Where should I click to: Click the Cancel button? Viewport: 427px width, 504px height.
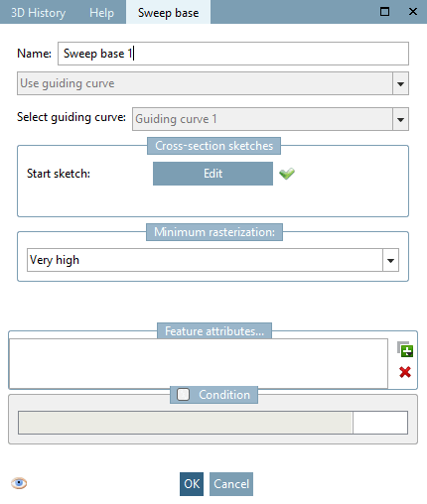tap(231, 484)
